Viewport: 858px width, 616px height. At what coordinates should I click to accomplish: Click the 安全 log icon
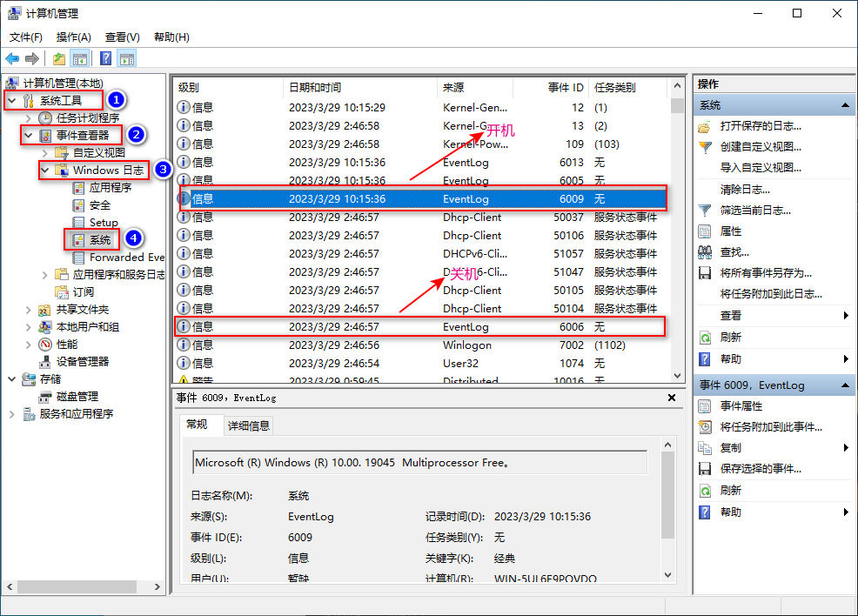pos(79,205)
